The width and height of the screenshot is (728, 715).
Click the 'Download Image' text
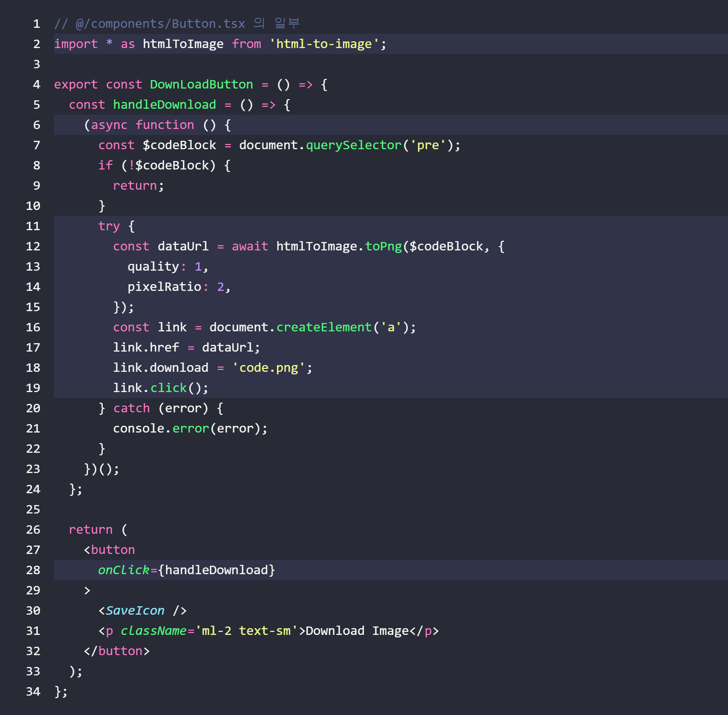coord(357,631)
